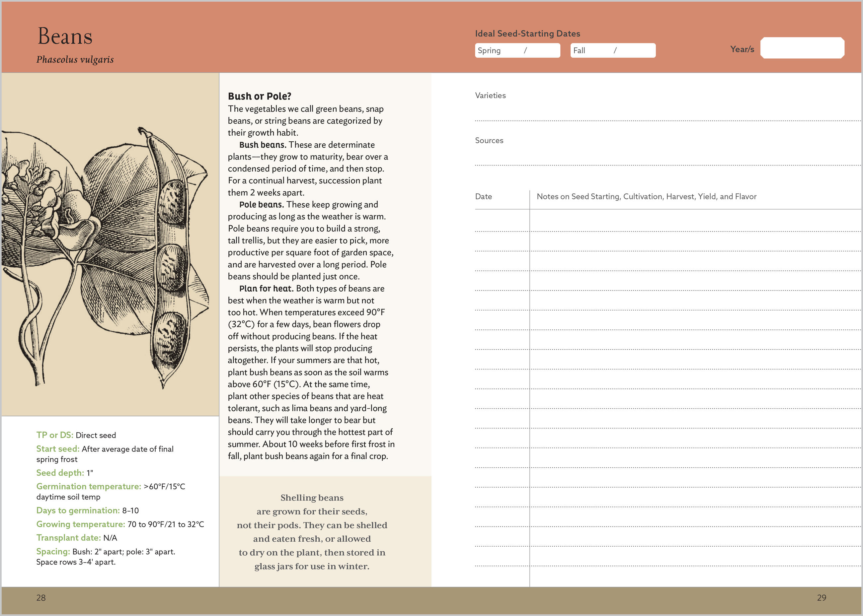The width and height of the screenshot is (863, 616).
Task: Click the Fall seed-starting date field
Action: click(x=612, y=50)
